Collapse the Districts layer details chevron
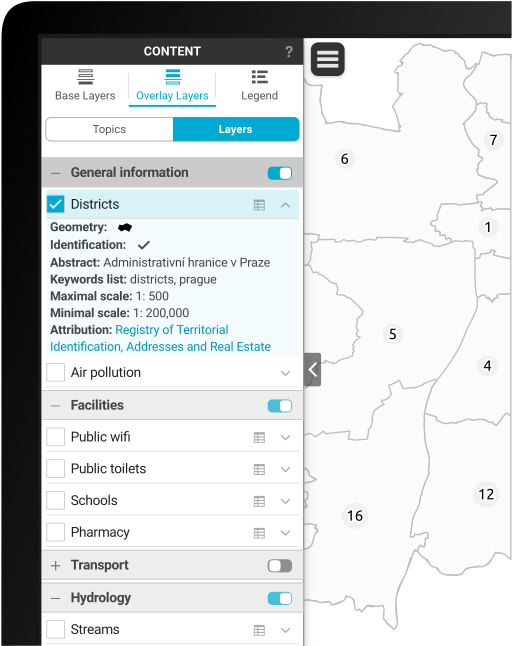512x646 pixels. 285,205
